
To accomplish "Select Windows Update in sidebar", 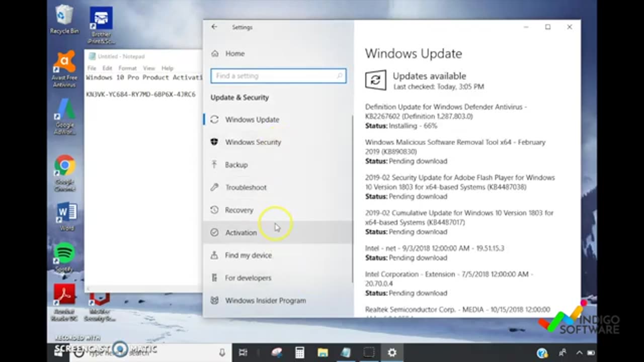I will (278, 120).
